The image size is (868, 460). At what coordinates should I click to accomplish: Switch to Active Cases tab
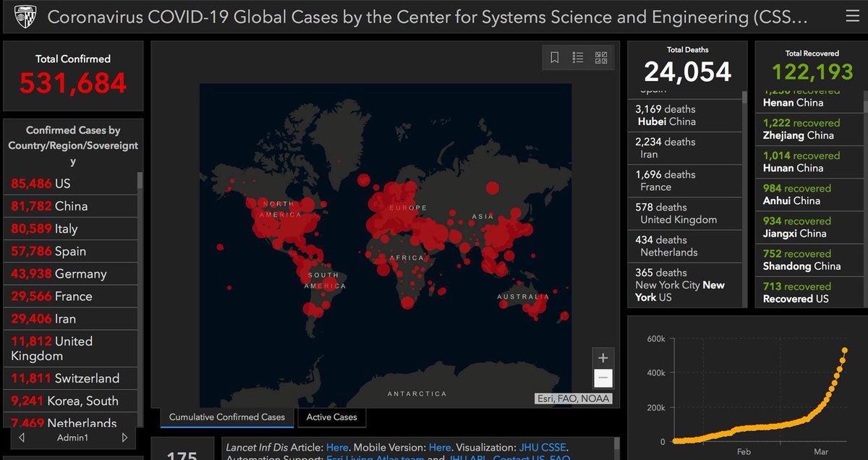click(331, 417)
